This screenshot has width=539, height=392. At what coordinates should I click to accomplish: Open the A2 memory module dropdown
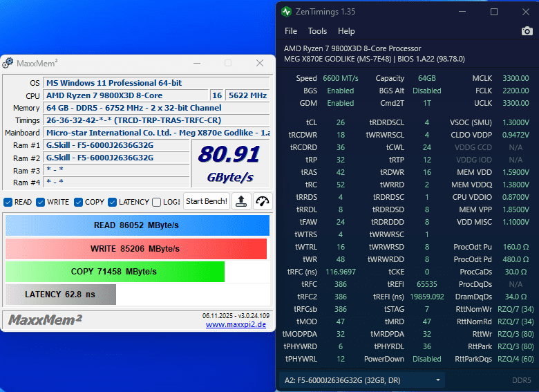click(362, 380)
